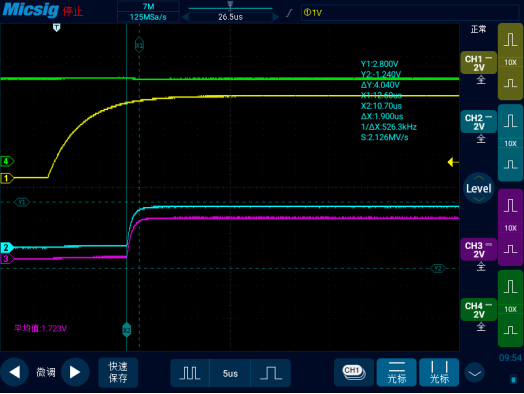
Task: Open the CH1 channel selector icon
Action: [x=354, y=372]
